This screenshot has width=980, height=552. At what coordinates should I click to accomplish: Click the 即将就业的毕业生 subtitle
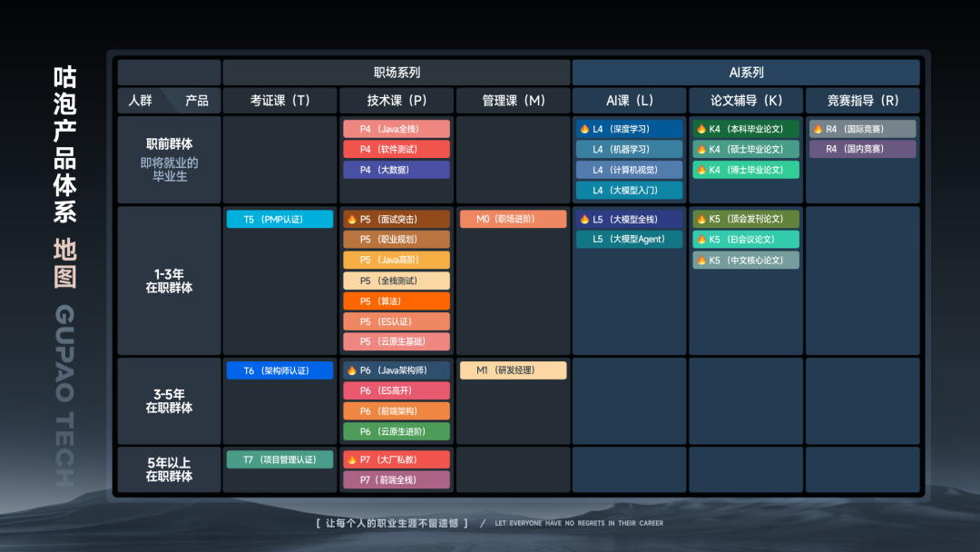tap(170, 170)
